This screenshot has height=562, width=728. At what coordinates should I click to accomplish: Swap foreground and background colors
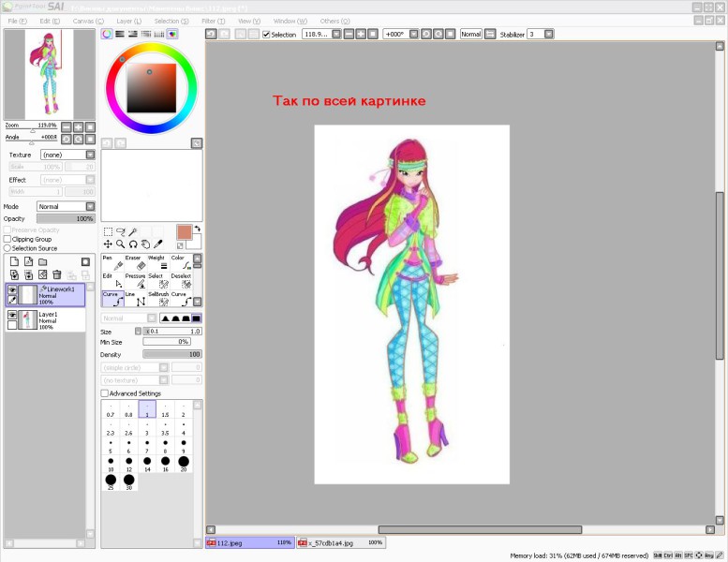198,229
